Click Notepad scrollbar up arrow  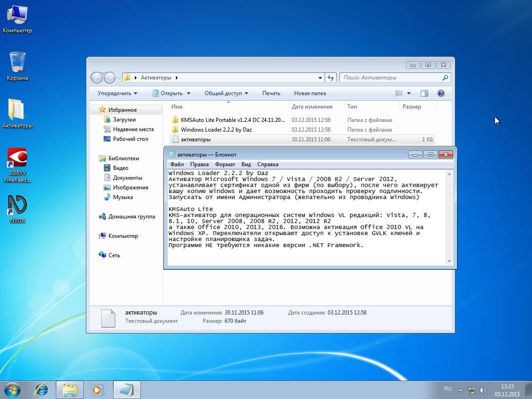pos(449,174)
